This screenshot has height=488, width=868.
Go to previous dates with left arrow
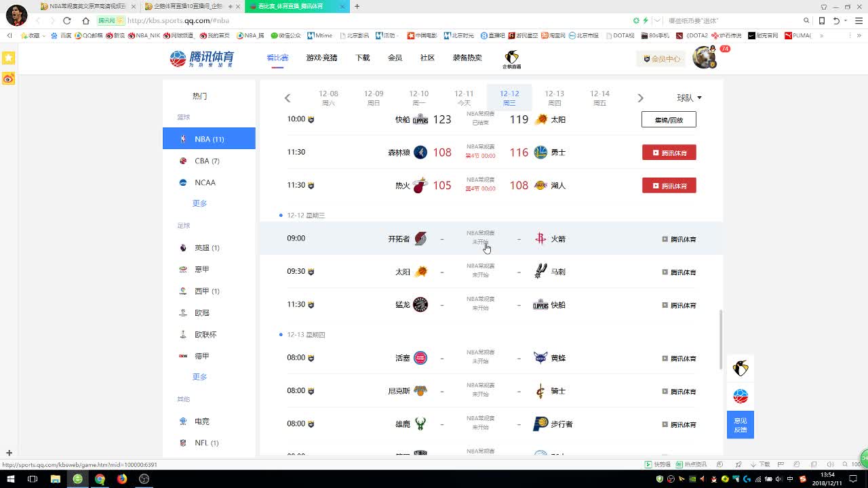click(x=288, y=98)
